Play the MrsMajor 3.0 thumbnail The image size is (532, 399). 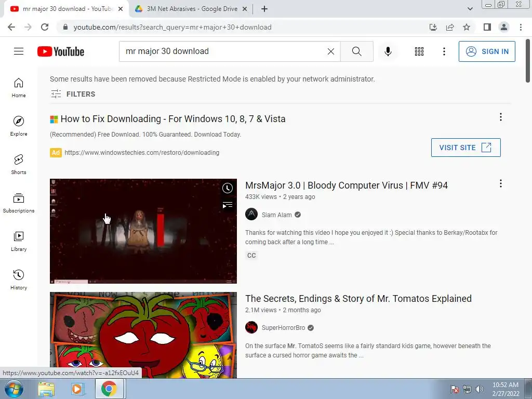click(143, 231)
